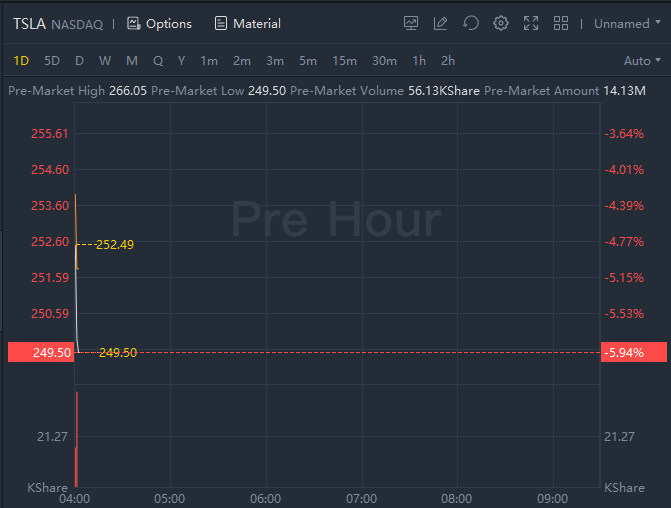
Task: Click the document icon beside Material
Action: (x=221, y=23)
